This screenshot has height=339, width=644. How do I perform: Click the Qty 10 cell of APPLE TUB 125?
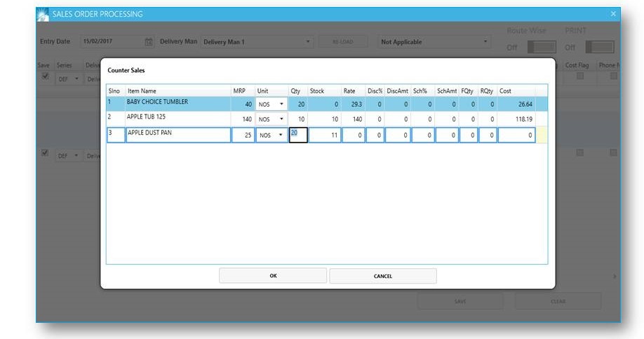(298, 119)
